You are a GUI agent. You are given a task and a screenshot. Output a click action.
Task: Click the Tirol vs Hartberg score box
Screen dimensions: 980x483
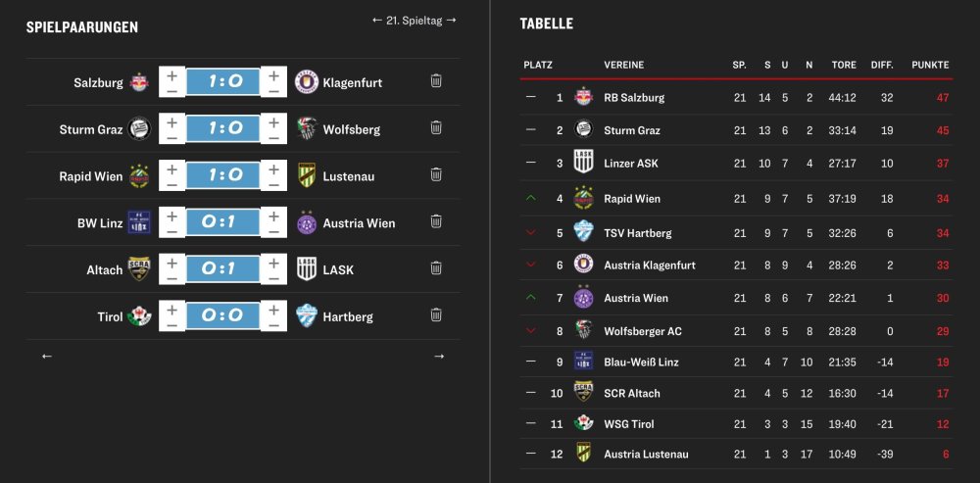pos(222,316)
